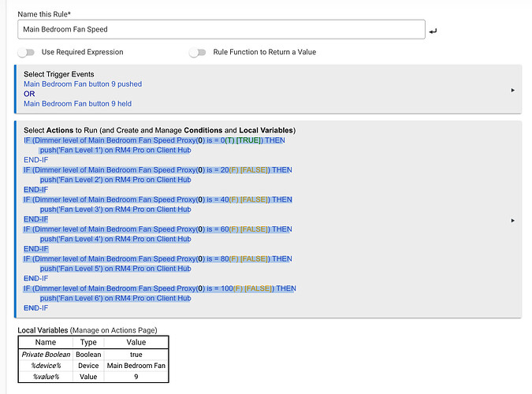Click the 'Private Boolean' variable name cell
Image resolution: width=532 pixels, height=394 pixels.
coord(46,355)
